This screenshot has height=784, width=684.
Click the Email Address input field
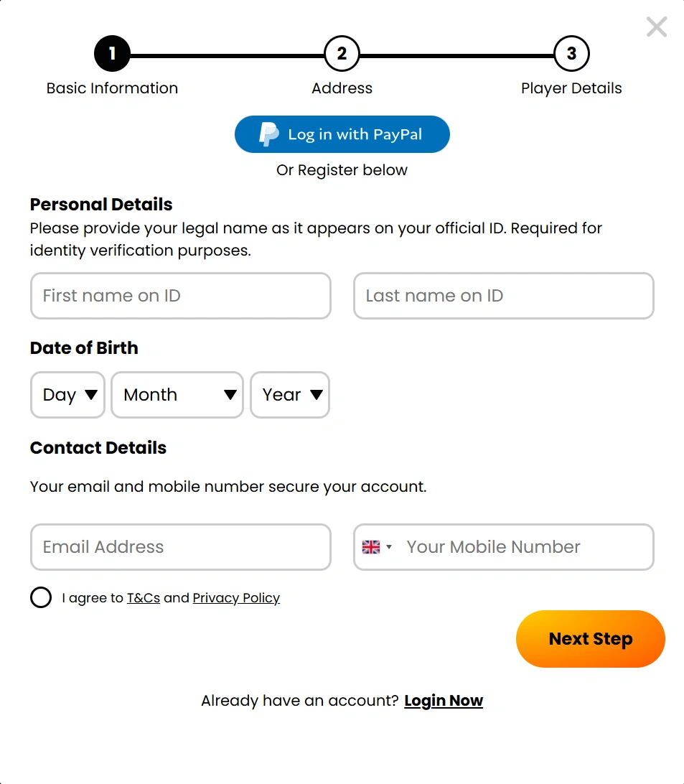click(180, 546)
